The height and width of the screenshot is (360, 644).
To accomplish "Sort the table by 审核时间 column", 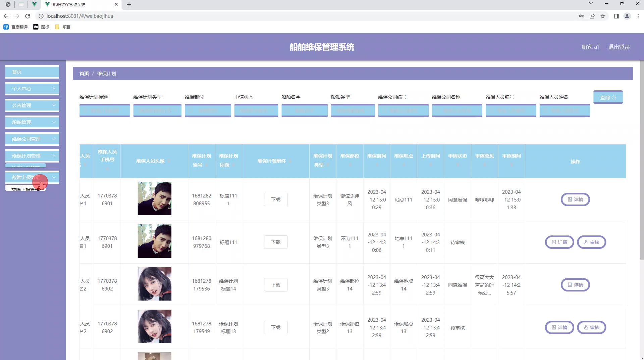I will [x=511, y=165].
